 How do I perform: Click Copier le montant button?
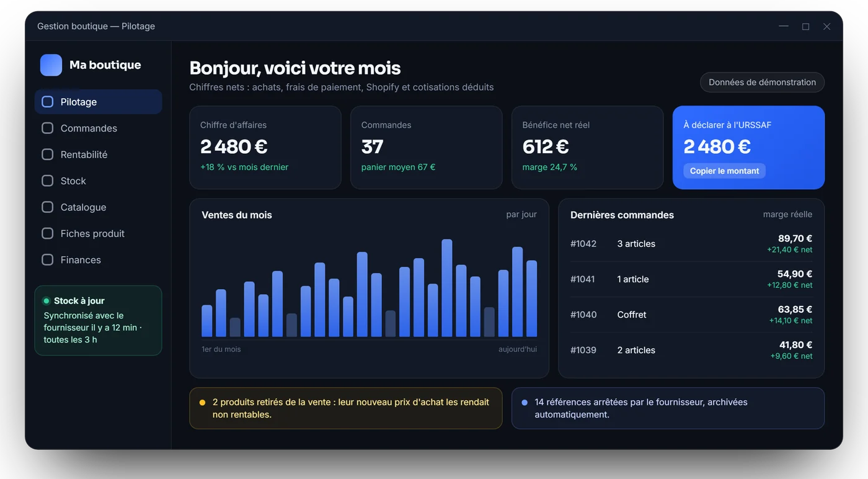724,171
